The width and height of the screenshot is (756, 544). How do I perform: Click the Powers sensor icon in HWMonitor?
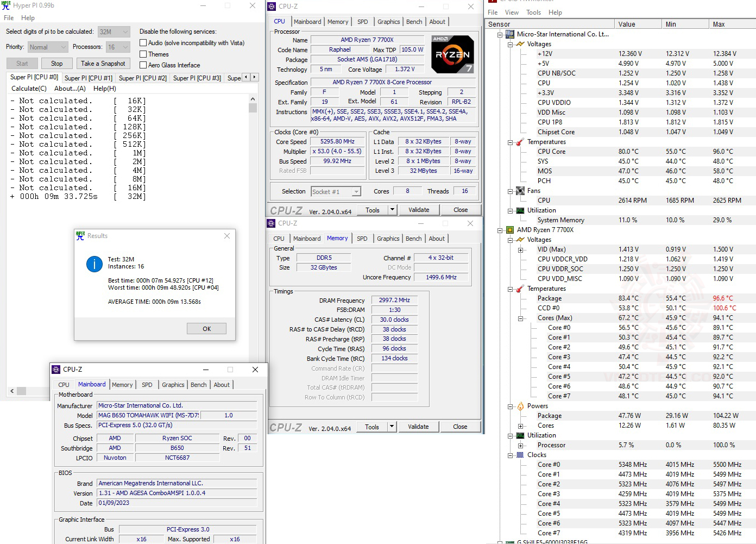pyautogui.click(x=520, y=406)
